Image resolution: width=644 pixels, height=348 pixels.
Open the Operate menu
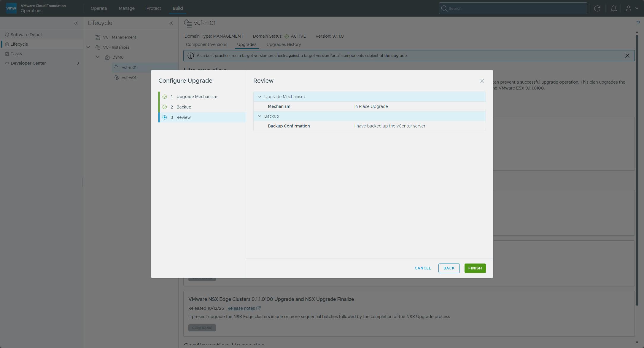99,8
